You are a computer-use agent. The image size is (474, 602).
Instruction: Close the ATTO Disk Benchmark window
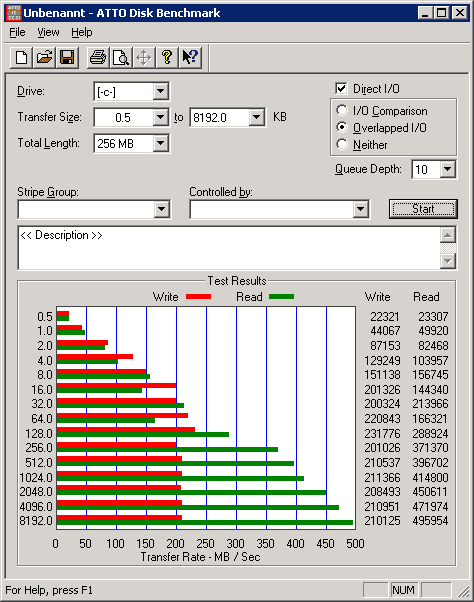459,13
